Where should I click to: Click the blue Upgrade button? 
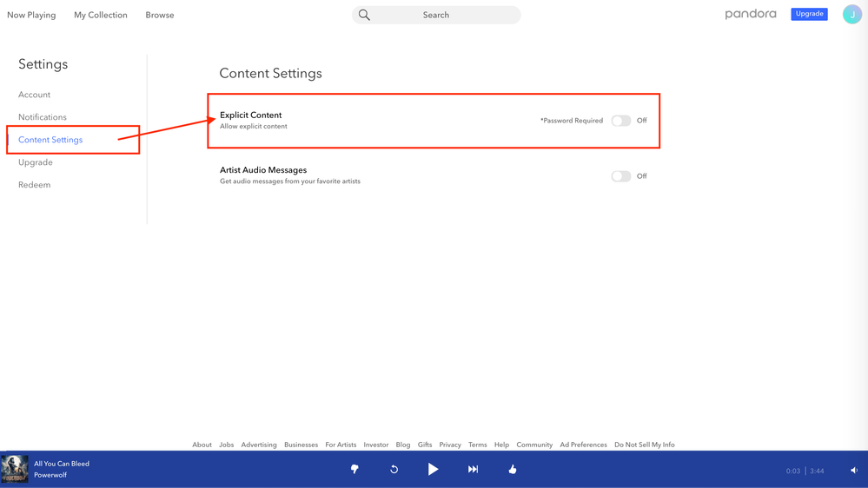coord(809,14)
